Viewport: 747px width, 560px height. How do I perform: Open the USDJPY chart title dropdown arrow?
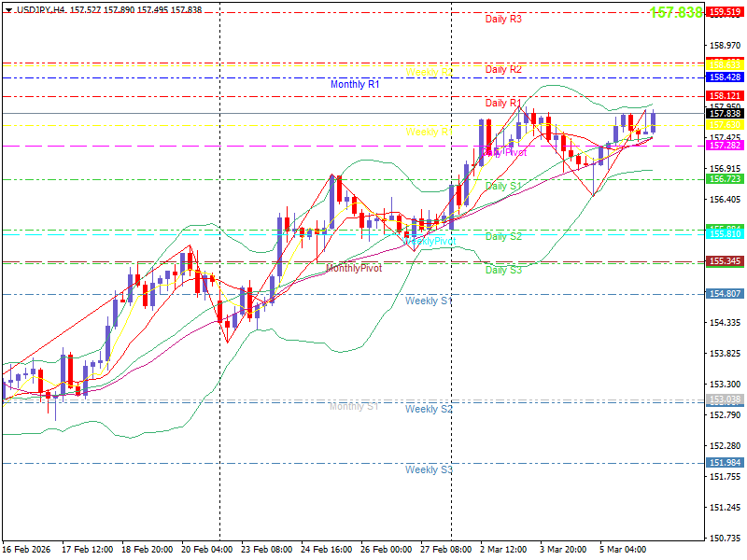7,9
